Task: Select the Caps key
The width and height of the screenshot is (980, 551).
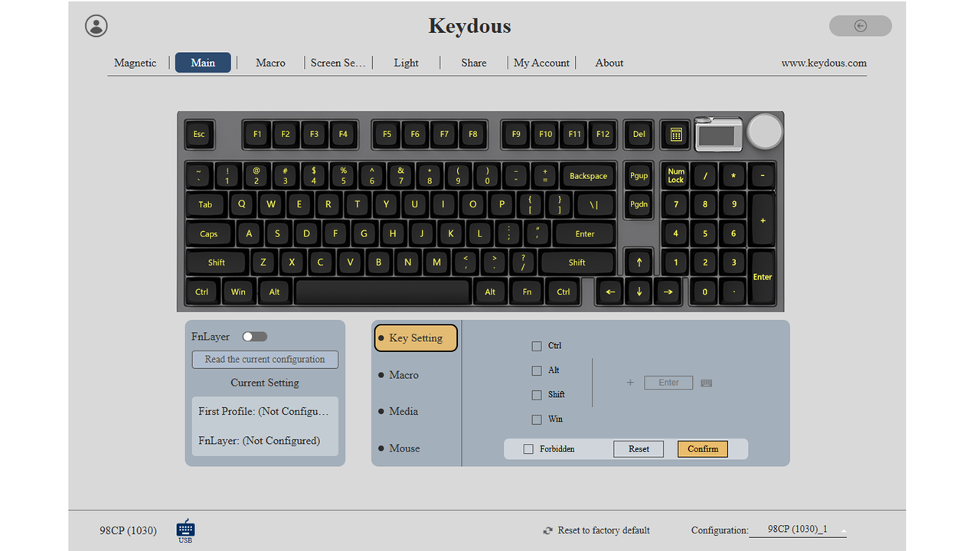Action: pyautogui.click(x=209, y=234)
